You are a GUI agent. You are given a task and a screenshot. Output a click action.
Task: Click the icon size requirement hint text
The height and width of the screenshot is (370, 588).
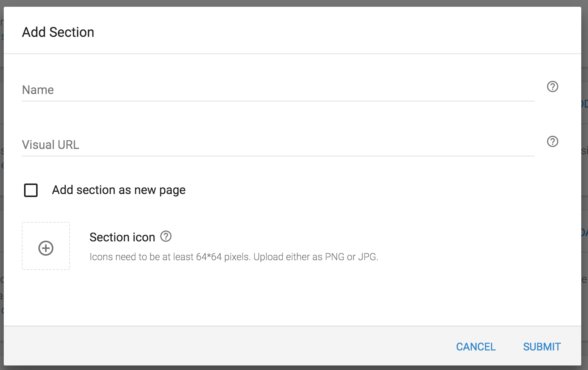233,257
